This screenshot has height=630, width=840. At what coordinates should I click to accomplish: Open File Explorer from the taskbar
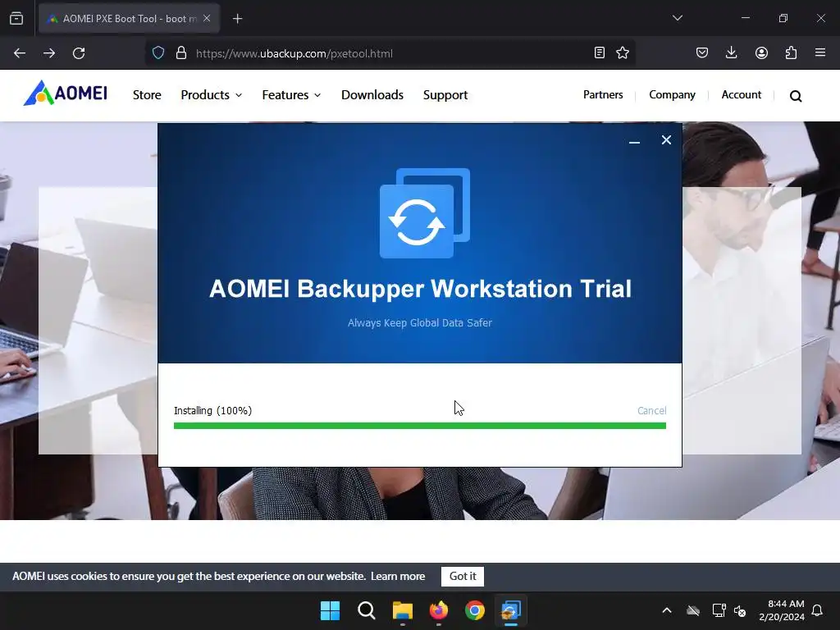point(402,610)
